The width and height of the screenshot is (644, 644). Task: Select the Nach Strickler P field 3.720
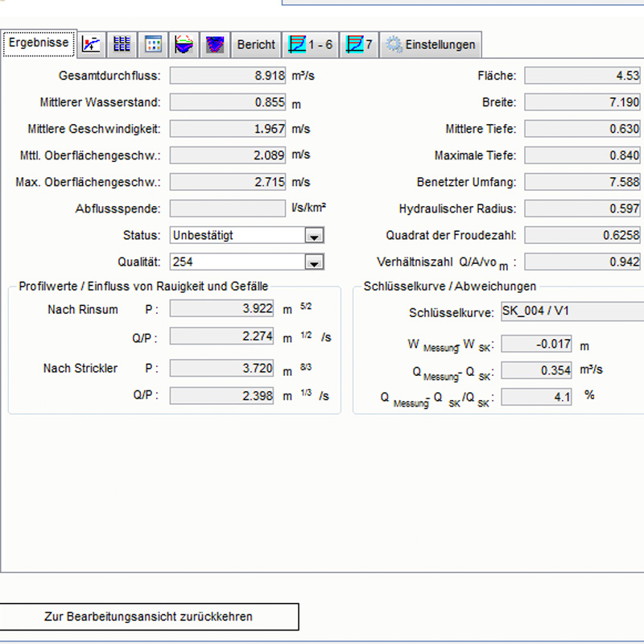pos(222,368)
